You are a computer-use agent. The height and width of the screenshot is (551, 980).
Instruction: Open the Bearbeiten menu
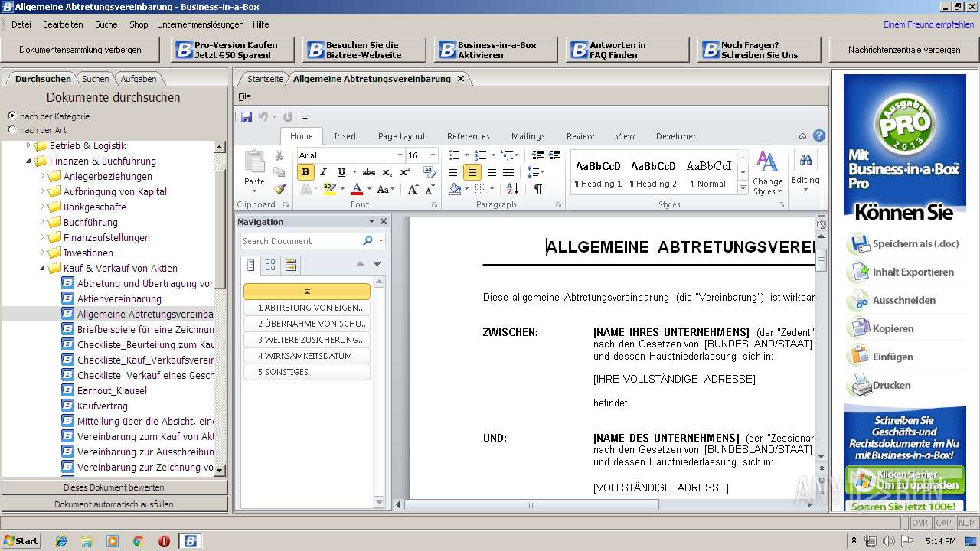(63, 24)
